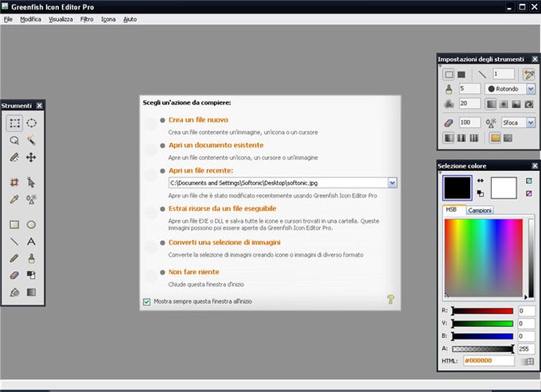Select the crop tool in Strumenti
Screen dimensions: 541x392
click(14, 182)
